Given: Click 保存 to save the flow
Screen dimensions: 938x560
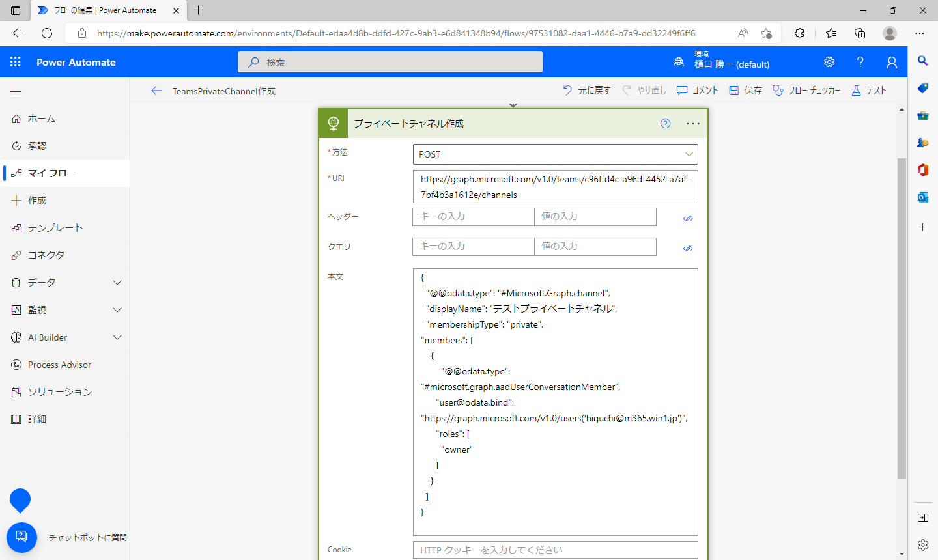Looking at the screenshot, I should (x=745, y=91).
